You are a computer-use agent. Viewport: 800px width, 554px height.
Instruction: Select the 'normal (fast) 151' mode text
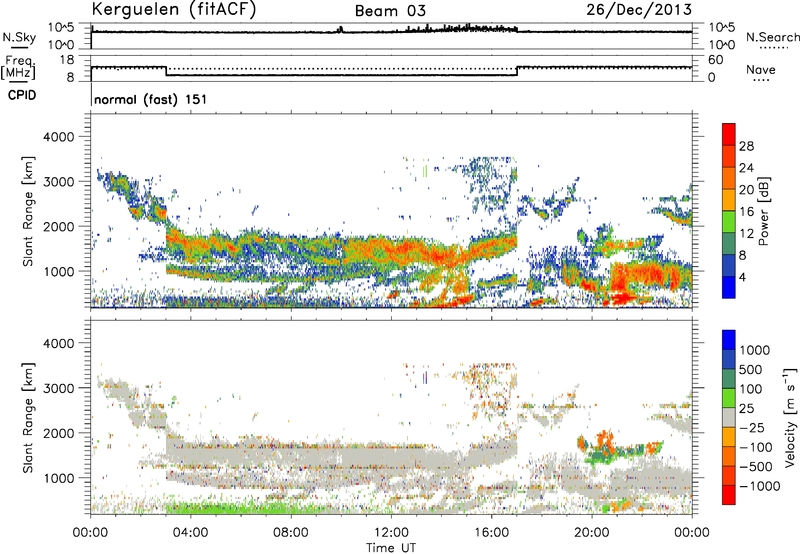[x=151, y=99]
